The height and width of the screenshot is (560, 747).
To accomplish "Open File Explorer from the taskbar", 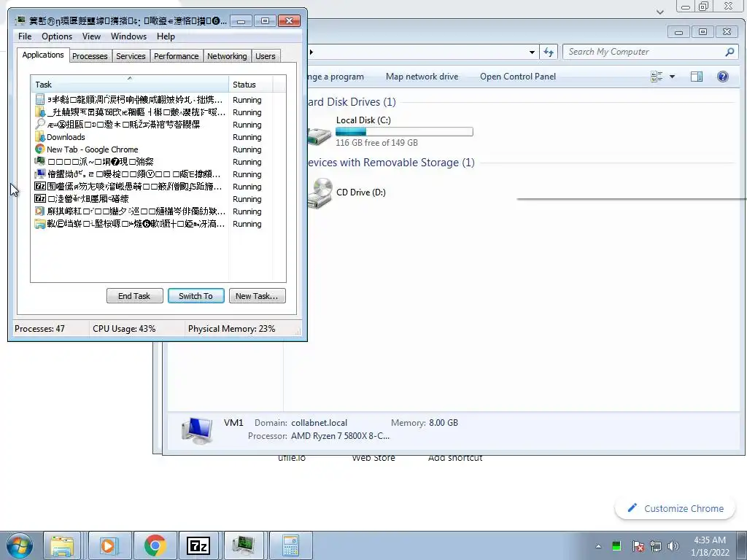I will [x=63, y=545].
